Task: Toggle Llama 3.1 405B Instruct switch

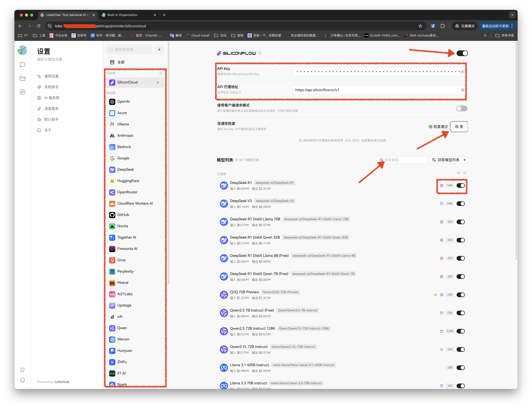Action: tap(461, 367)
